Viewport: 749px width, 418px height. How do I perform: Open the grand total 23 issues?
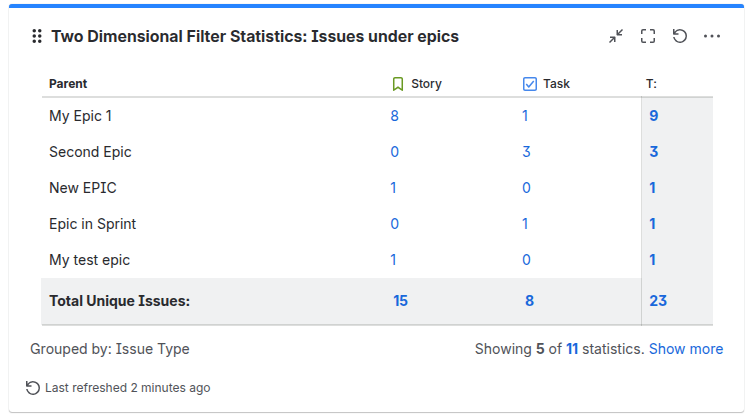pyautogui.click(x=658, y=301)
